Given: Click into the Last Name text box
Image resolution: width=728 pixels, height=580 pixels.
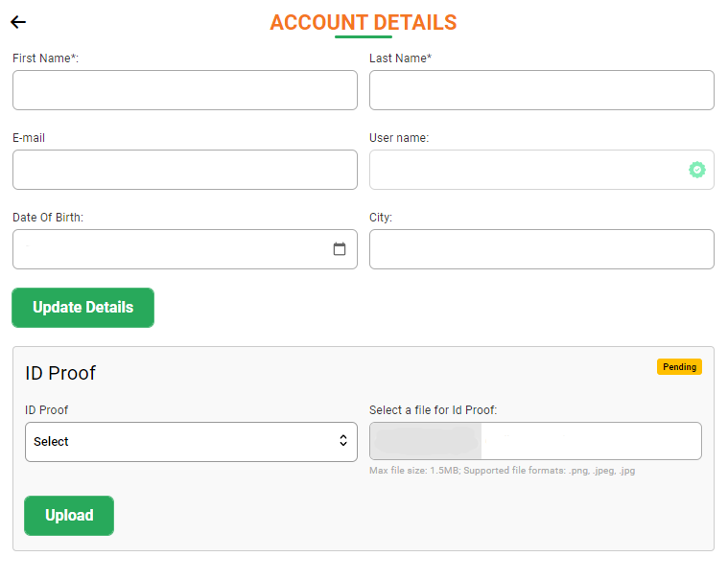Looking at the screenshot, I should (x=542, y=90).
